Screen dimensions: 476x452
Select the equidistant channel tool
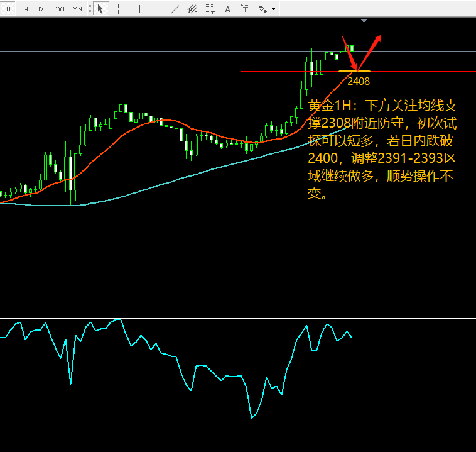pyautogui.click(x=192, y=9)
